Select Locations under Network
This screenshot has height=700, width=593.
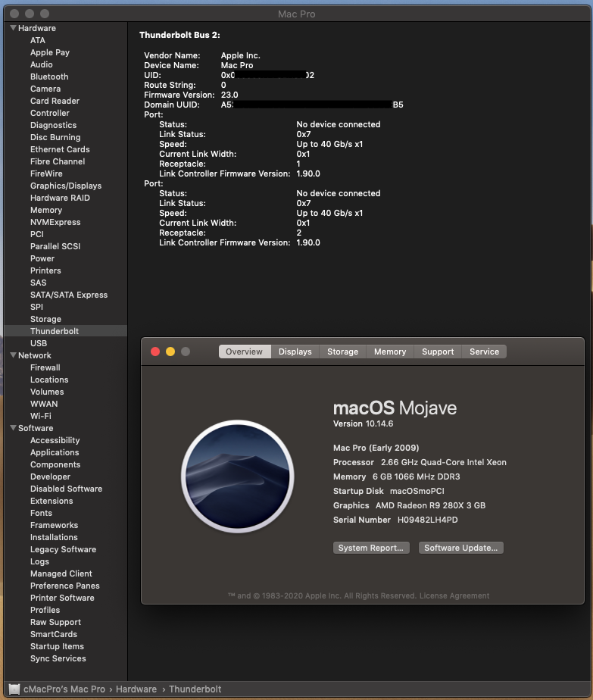(49, 380)
